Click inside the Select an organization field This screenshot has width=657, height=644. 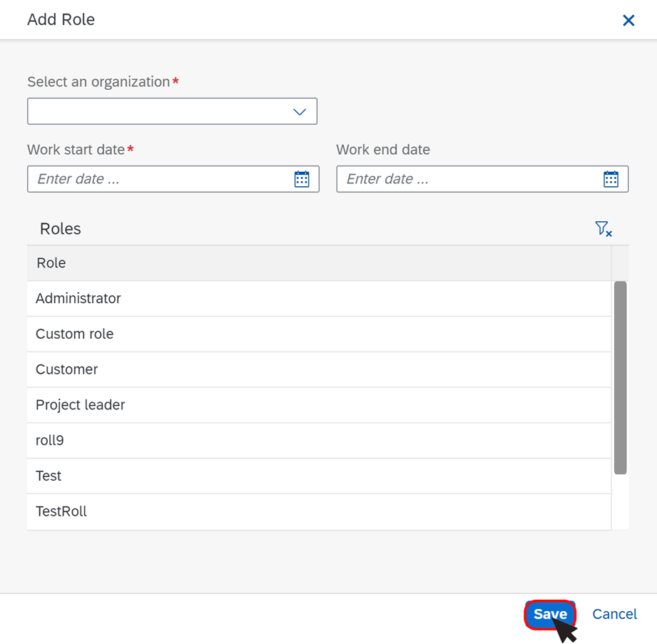(x=172, y=111)
